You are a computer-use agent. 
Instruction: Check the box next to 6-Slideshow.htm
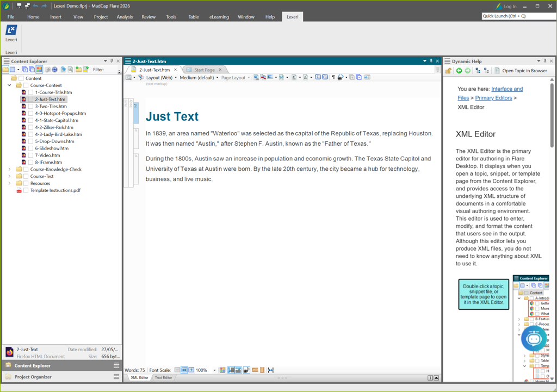[x=30, y=148]
